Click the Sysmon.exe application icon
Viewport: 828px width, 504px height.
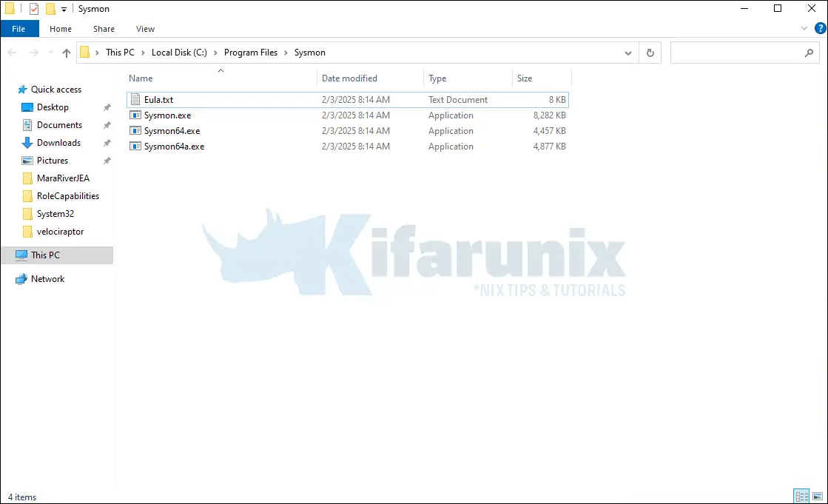(135, 115)
